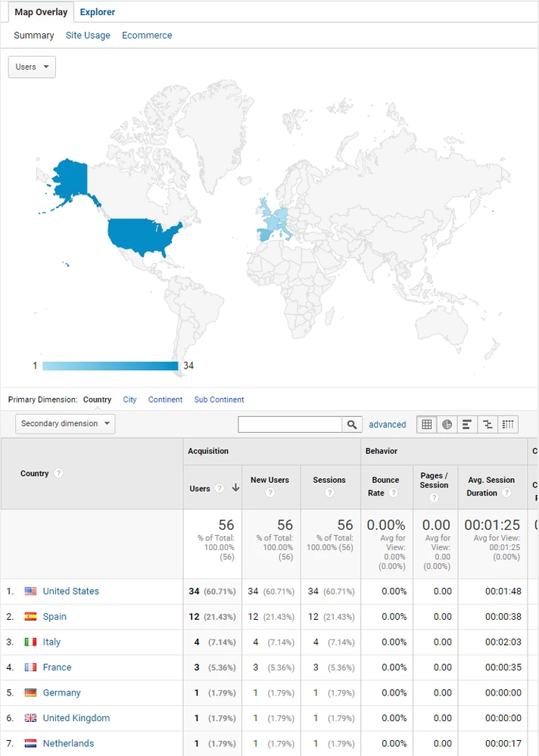Click the United States flag icon
This screenshot has height=756, width=539.
(x=30, y=591)
